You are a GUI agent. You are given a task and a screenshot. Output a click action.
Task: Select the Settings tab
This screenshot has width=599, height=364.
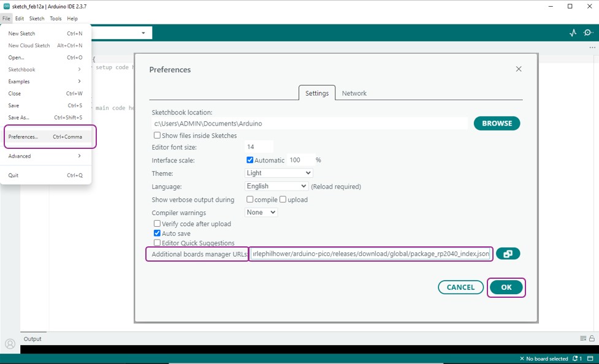point(317,93)
